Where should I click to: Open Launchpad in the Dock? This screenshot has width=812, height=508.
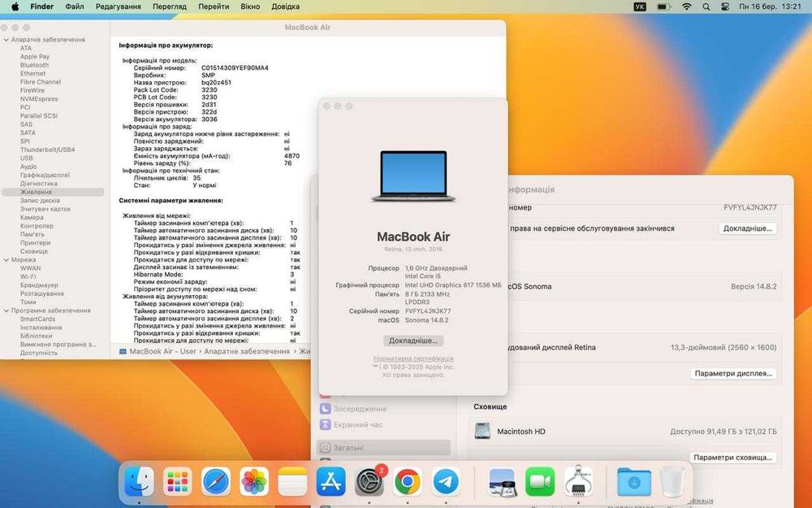coord(177,481)
